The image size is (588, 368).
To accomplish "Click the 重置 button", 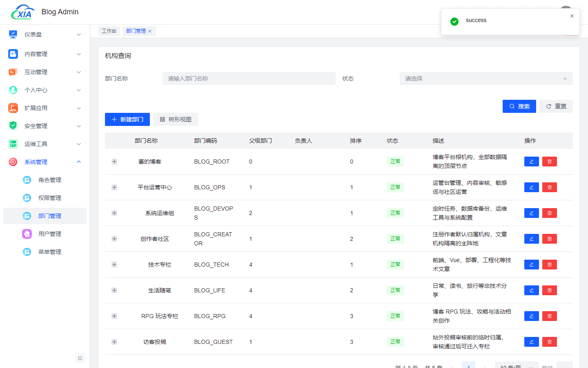I will pos(556,106).
